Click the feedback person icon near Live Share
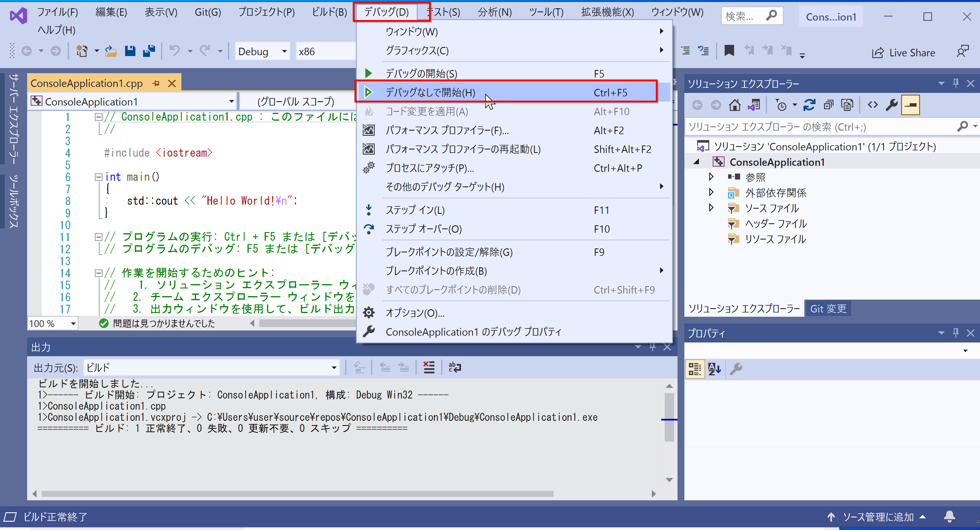Viewport: 980px width, 530px height. (963, 51)
